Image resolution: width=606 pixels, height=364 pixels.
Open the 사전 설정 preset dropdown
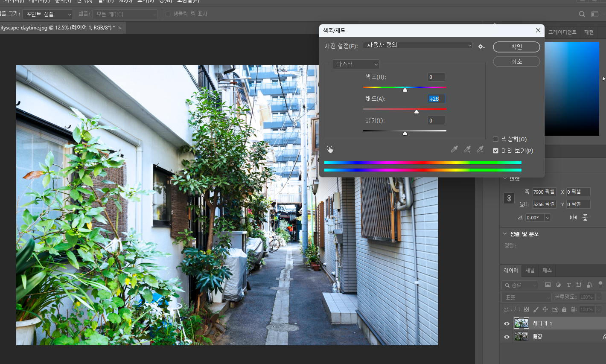[x=418, y=45]
